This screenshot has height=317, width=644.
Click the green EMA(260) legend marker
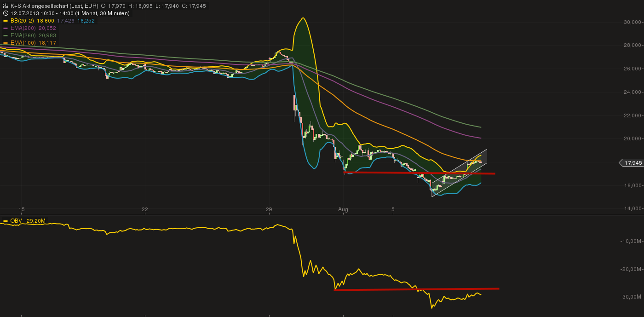pyautogui.click(x=6, y=35)
